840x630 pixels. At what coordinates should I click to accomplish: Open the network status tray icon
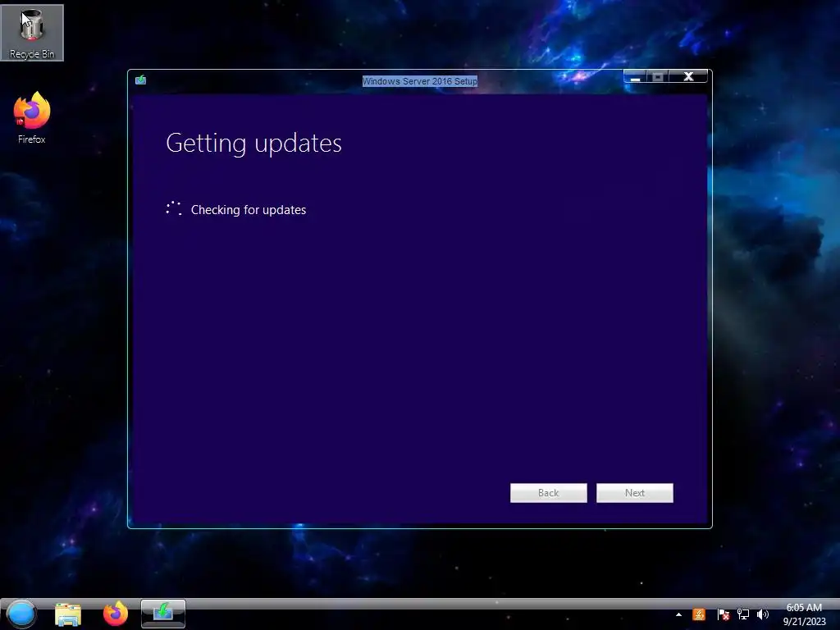[742, 614]
